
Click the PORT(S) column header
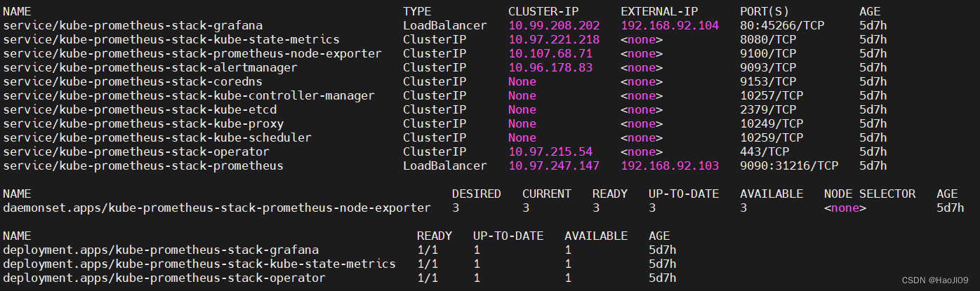click(764, 11)
